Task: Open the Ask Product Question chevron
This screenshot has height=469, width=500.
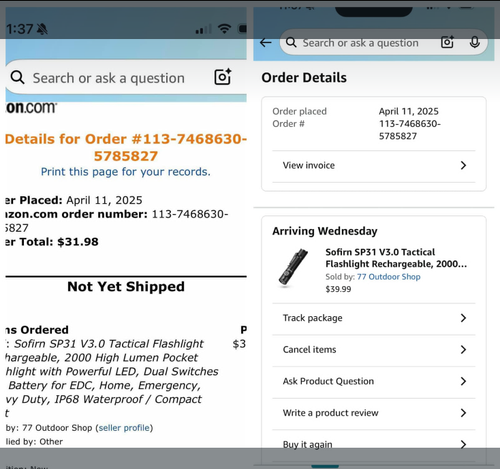Action: 463,381
